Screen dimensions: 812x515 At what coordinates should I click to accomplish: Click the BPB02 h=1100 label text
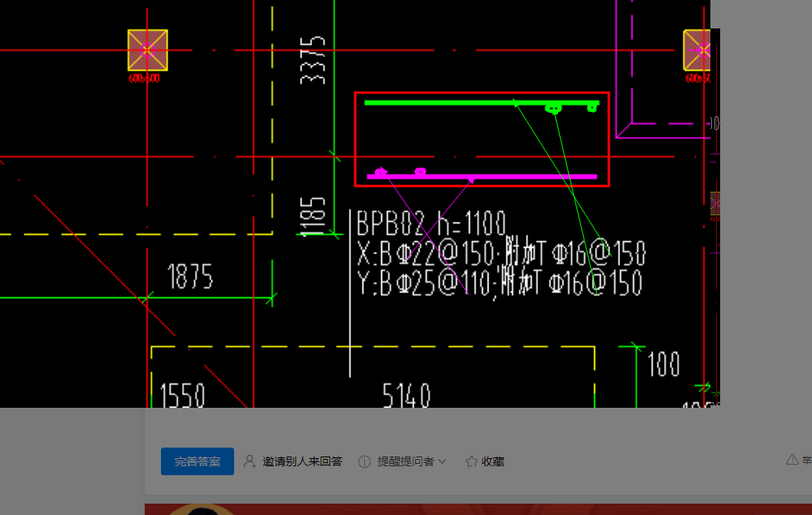pos(431,223)
